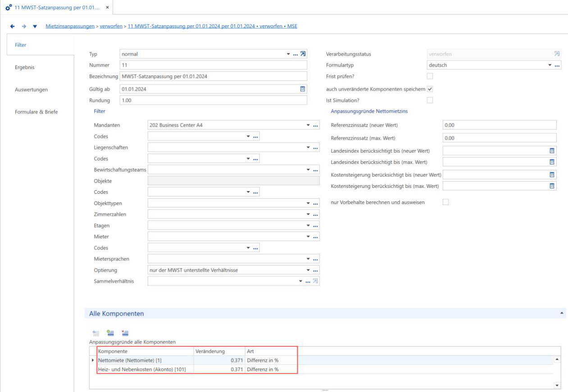Open the calendar picker for Gültig ab
The width and height of the screenshot is (568, 392).
point(303,89)
